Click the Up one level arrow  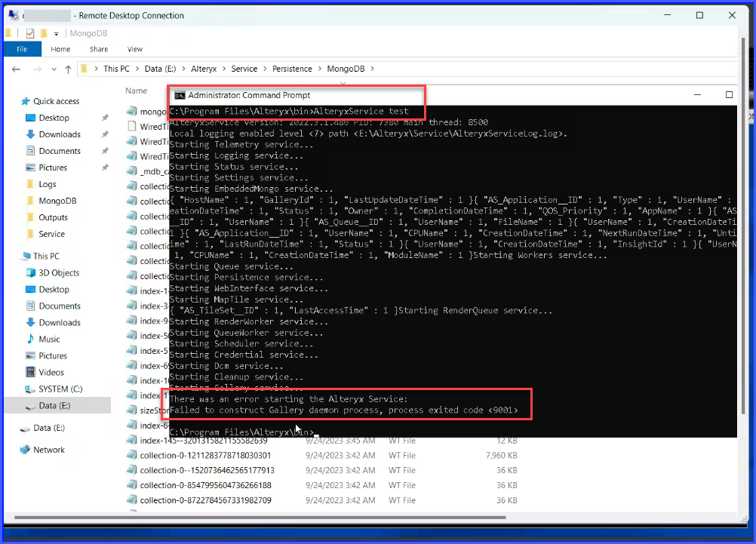point(68,69)
